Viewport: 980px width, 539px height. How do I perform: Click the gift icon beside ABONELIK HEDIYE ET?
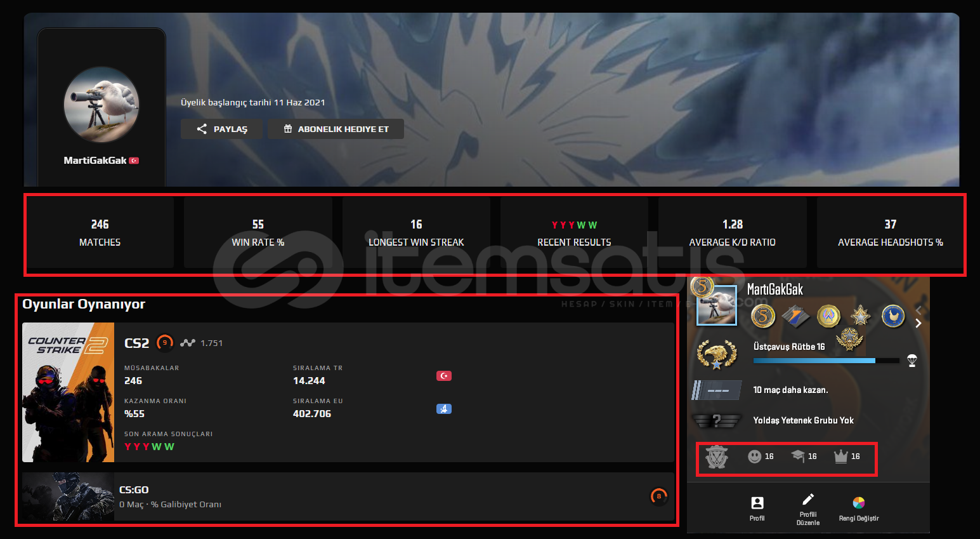[288, 129]
